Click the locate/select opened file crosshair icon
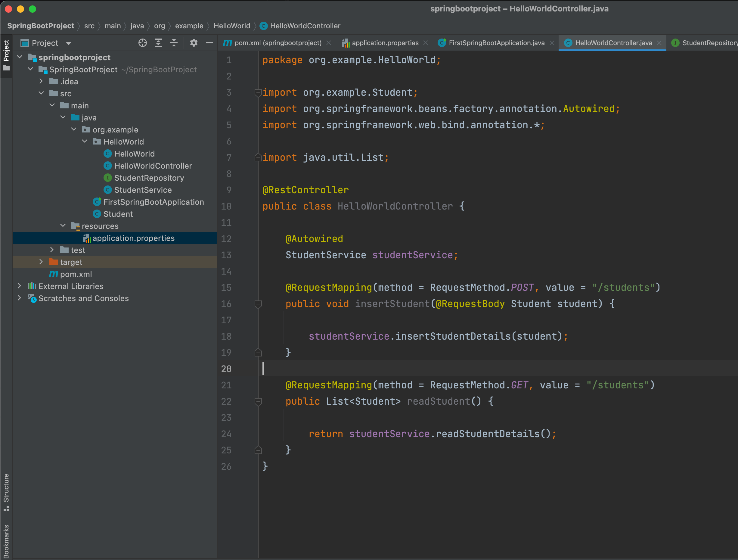This screenshot has height=560, width=738. [142, 43]
